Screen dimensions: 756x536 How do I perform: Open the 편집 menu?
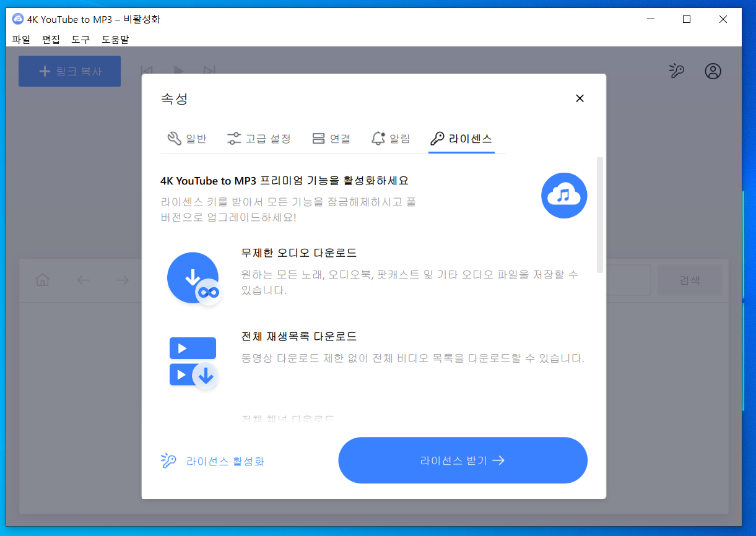pyautogui.click(x=51, y=39)
